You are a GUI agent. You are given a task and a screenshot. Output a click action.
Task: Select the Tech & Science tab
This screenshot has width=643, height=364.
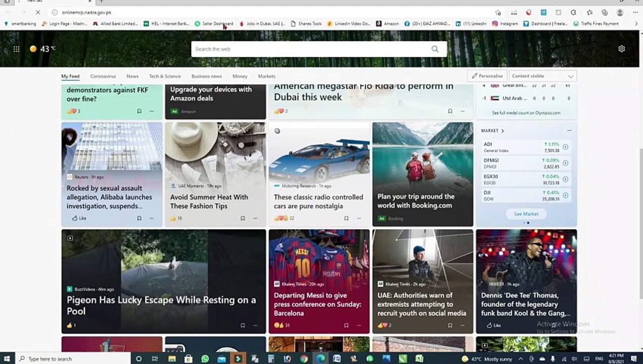click(x=165, y=76)
